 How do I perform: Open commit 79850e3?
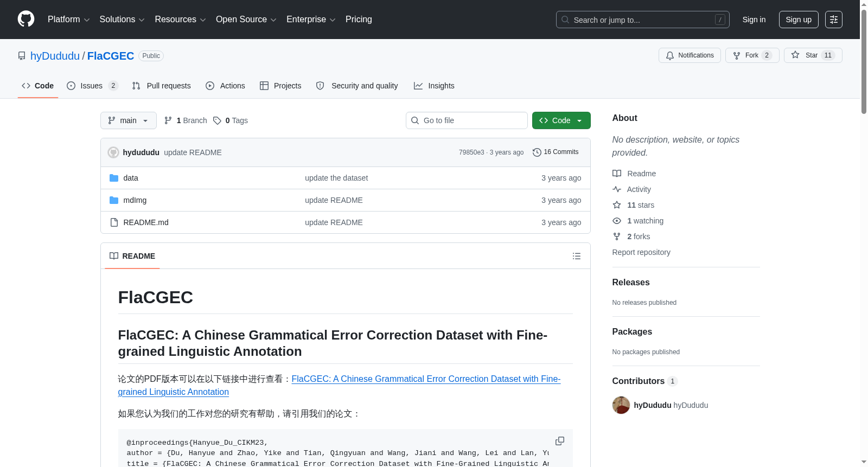pos(471,152)
